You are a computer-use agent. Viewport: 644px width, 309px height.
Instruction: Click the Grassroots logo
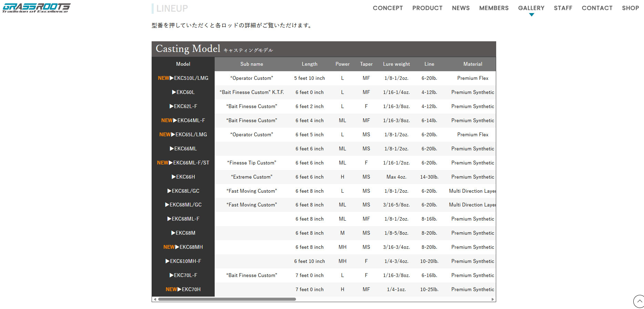click(36, 8)
